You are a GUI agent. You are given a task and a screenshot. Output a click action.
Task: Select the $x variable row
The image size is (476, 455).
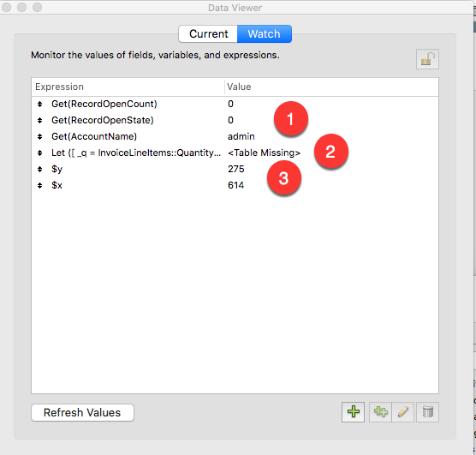click(235, 185)
